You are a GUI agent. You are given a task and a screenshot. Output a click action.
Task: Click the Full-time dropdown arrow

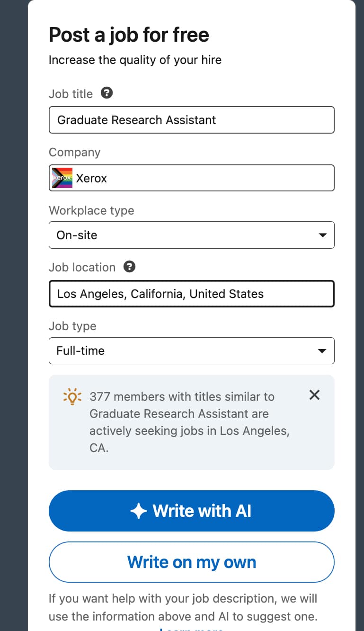[x=322, y=351]
